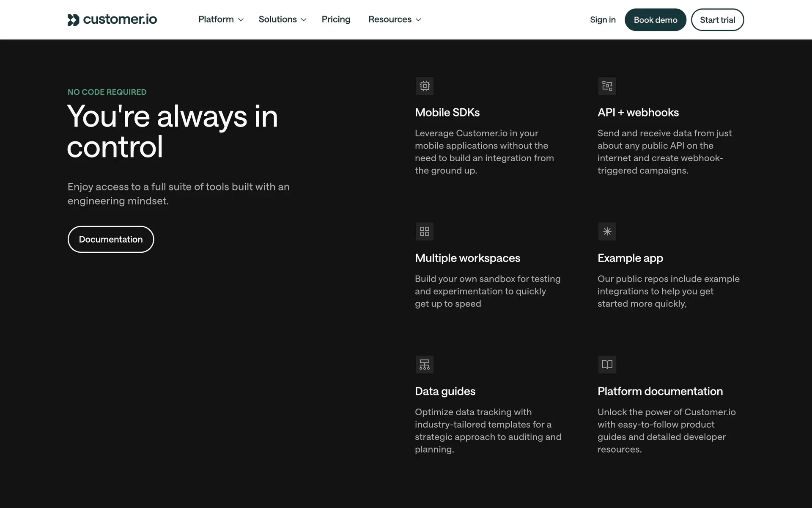The height and width of the screenshot is (508, 812).
Task: Click the Example app asterisk icon
Action: 607,232
